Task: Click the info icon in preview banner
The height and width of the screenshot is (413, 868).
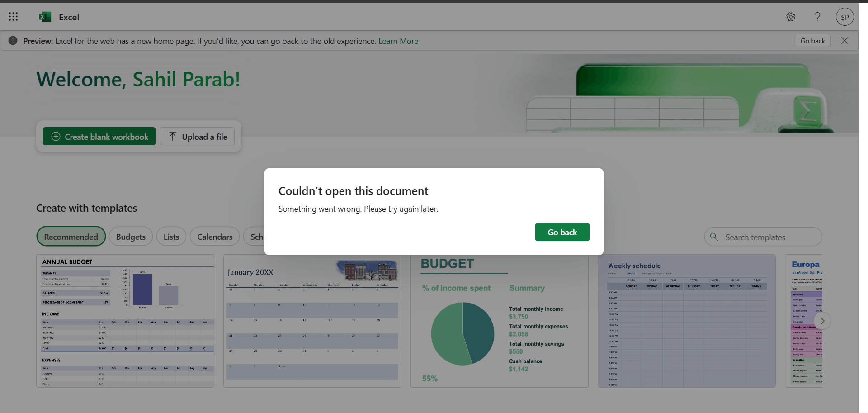Action: click(13, 41)
